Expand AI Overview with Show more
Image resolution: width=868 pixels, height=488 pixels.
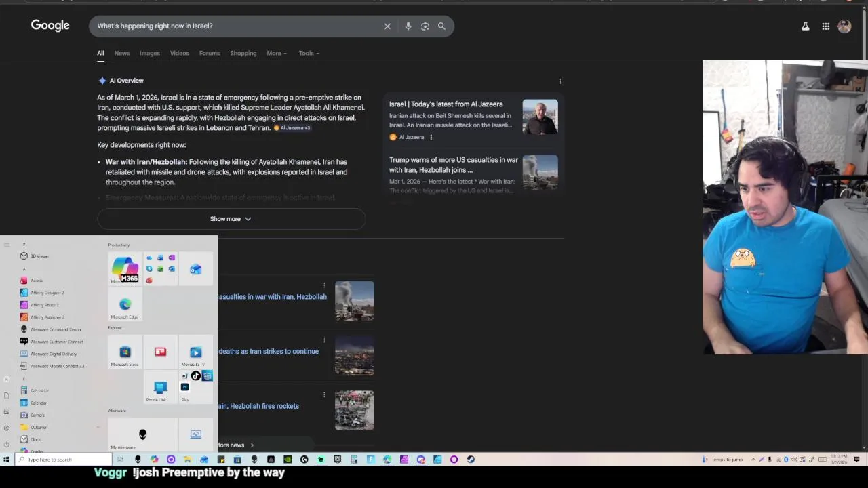(231, 219)
